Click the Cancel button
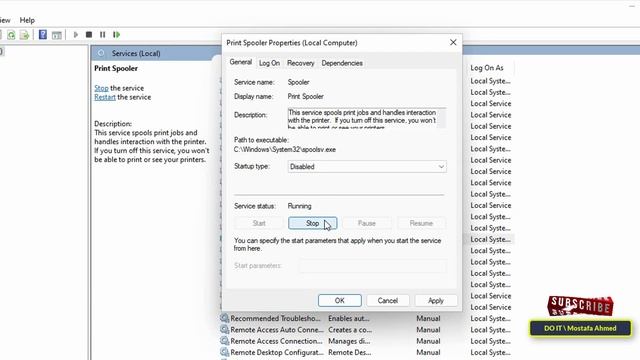This screenshot has width=640, height=360. point(388,300)
